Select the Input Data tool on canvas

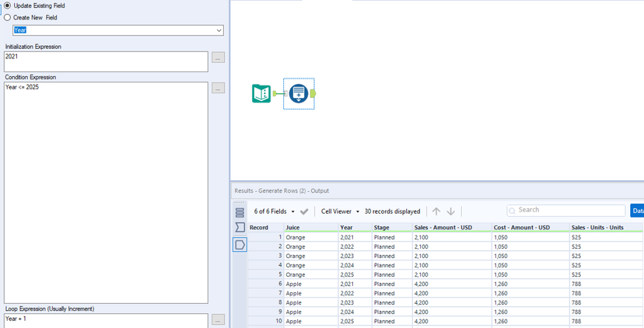[261, 93]
